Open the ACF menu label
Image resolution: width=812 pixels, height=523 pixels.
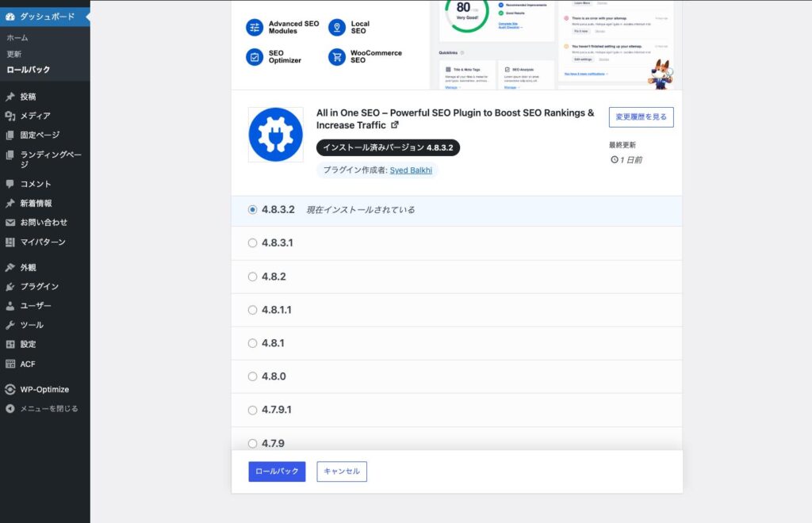pyautogui.click(x=28, y=365)
